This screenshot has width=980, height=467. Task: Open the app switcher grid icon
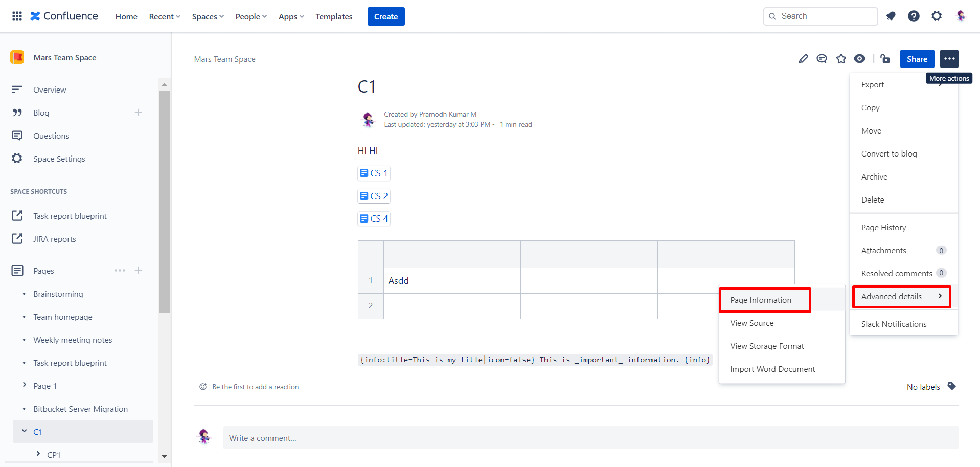tap(16, 16)
